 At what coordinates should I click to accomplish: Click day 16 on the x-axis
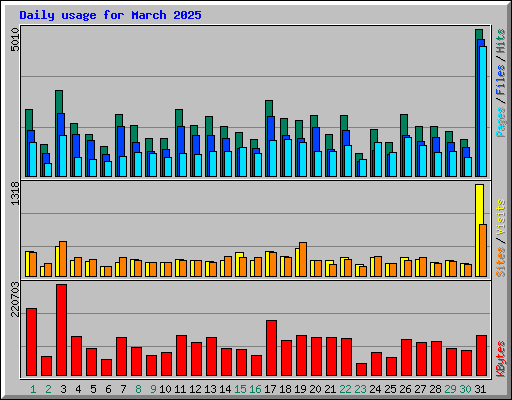pos(255,389)
